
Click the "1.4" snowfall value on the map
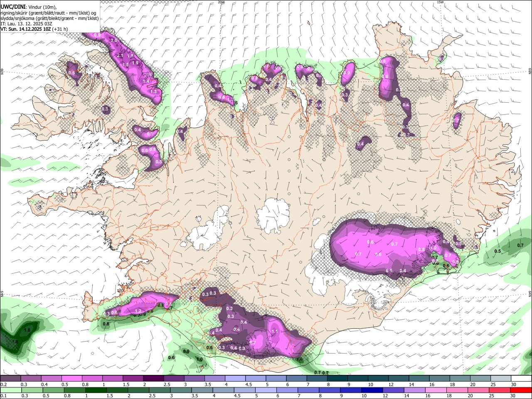(146, 81)
